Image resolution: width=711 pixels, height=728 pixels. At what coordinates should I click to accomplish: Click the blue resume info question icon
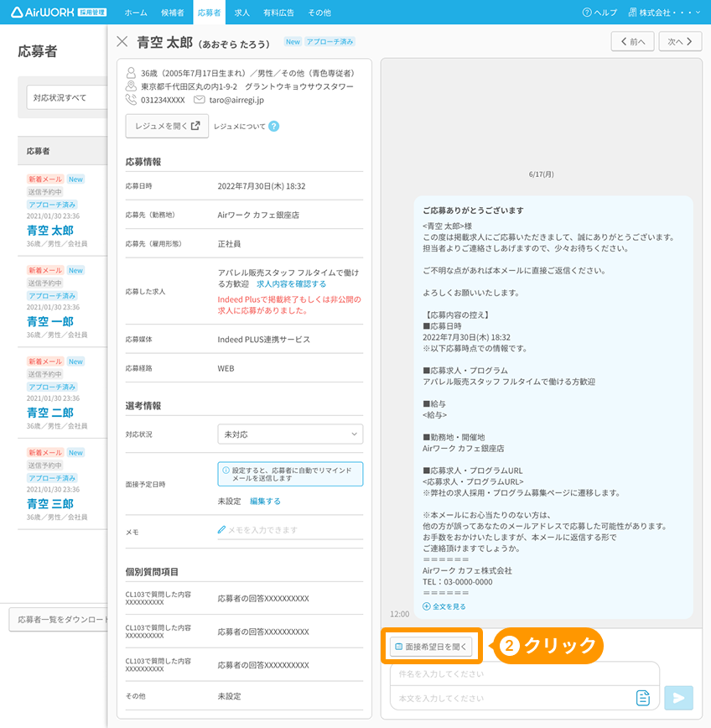click(274, 127)
